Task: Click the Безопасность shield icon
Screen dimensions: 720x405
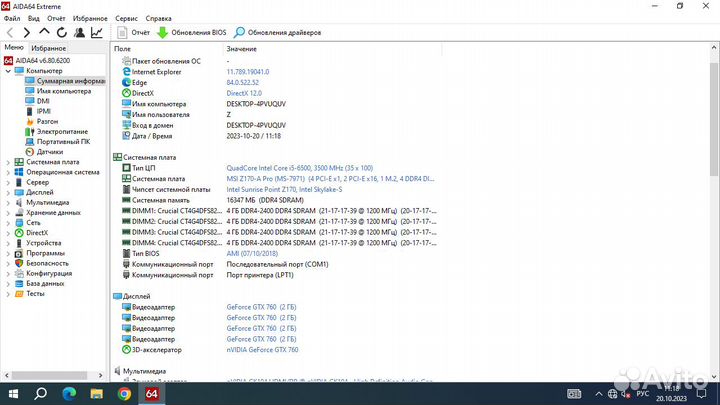Action: [x=19, y=263]
